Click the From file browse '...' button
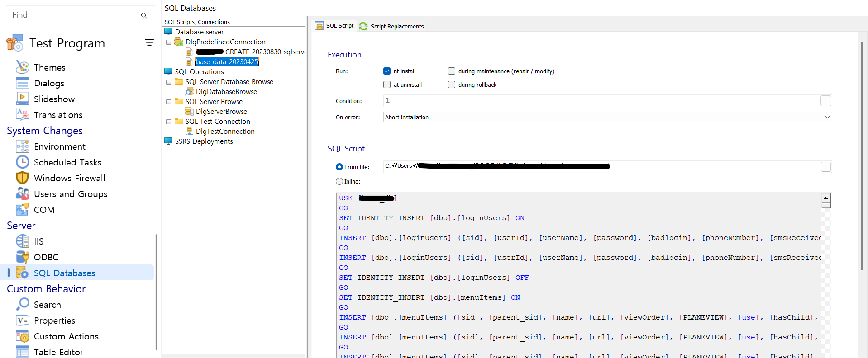The image size is (868, 358). [826, 167]
